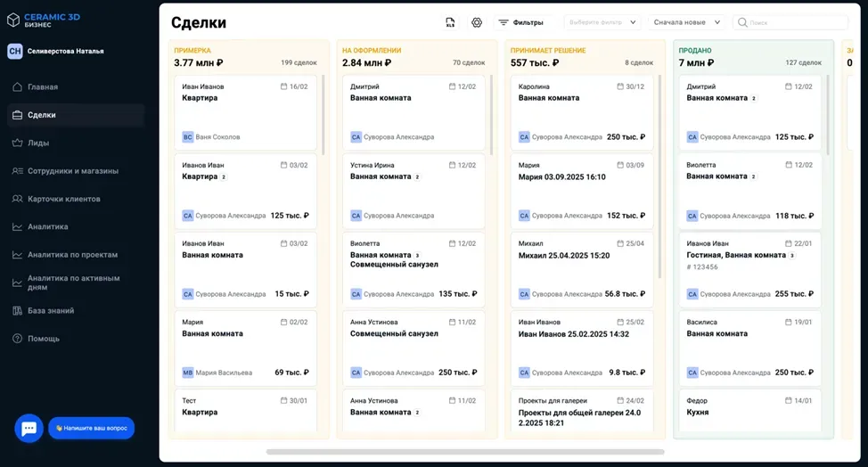Image resolution: width=868 pixels, height=467 pixels.
Task: Export deals via the XLS icon
Action: coord(450,22)
